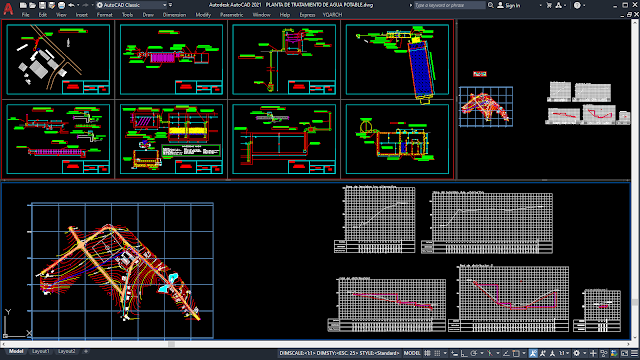
Task: Click the Sign In button
Action: point(509,5)
